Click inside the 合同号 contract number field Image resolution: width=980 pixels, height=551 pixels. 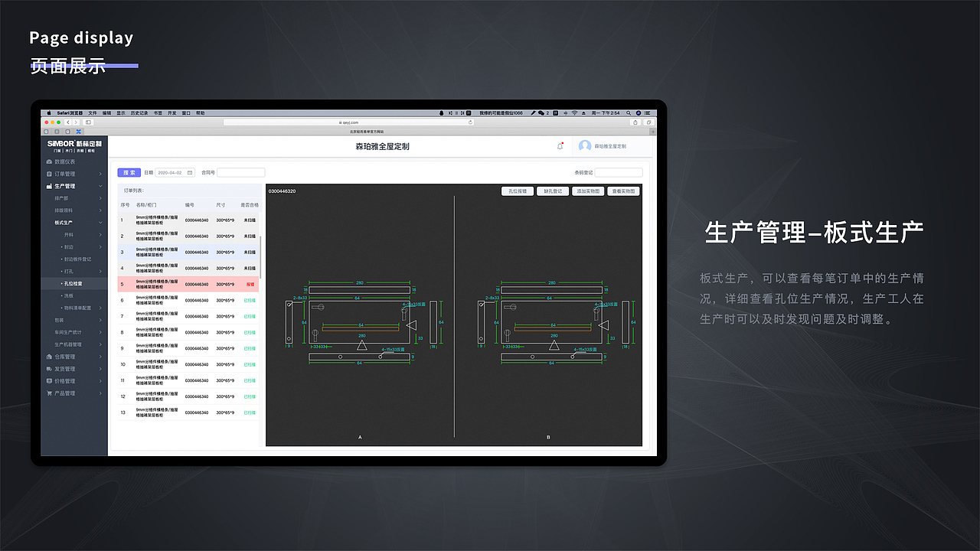coord(240,172)
